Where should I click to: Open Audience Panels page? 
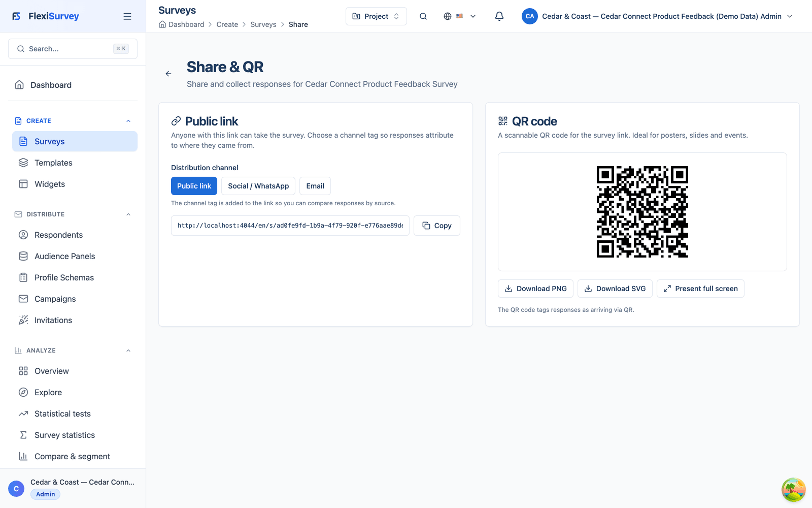coord(75,256)
